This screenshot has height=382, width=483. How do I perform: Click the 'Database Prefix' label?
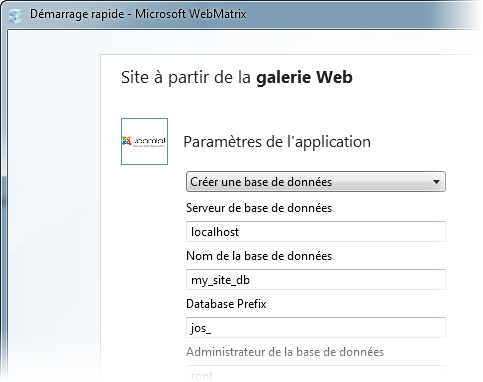click(226, 304)
